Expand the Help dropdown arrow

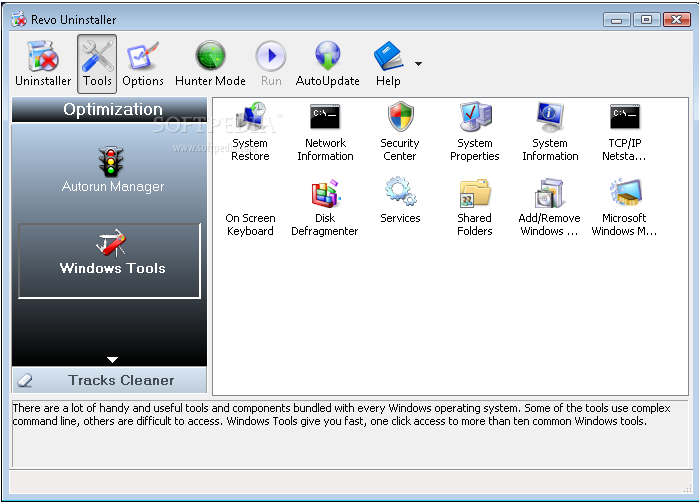[418, 64]
